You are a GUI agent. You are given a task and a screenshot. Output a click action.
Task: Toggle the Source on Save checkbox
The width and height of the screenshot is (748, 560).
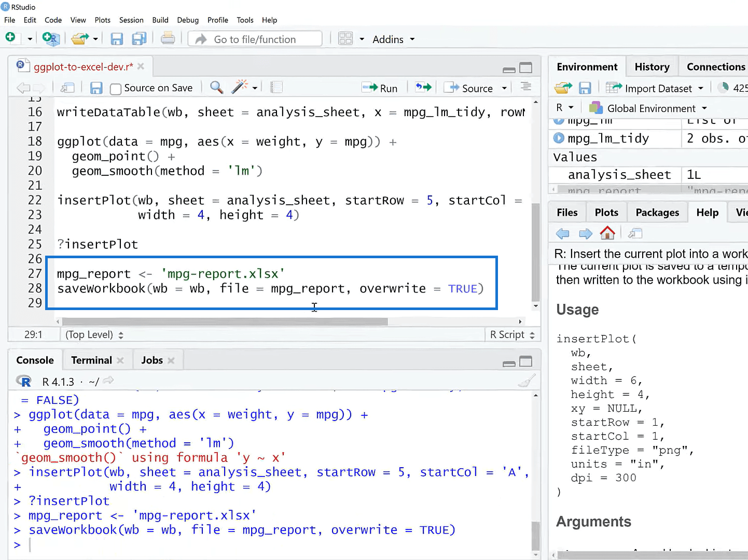(116, 89)
